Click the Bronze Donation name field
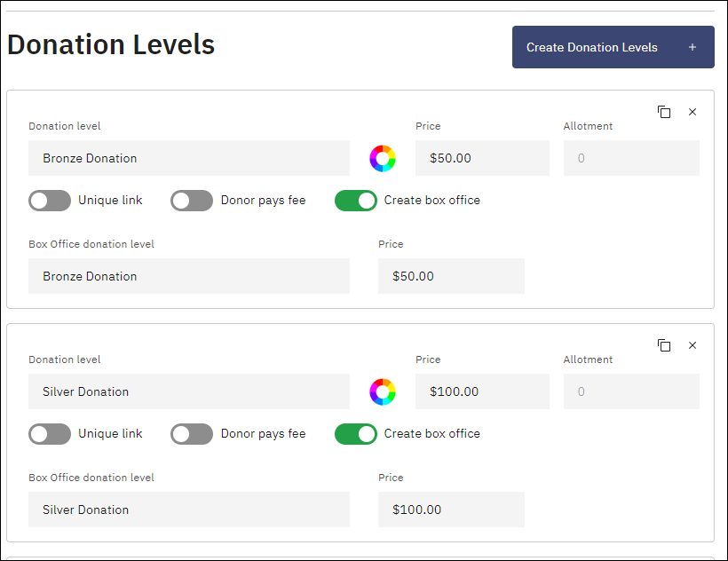728x561 pixels. (x=189, y=158)
